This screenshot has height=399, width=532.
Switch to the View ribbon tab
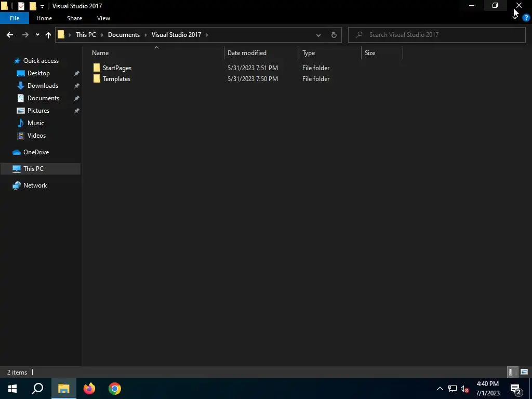(103, 18)
